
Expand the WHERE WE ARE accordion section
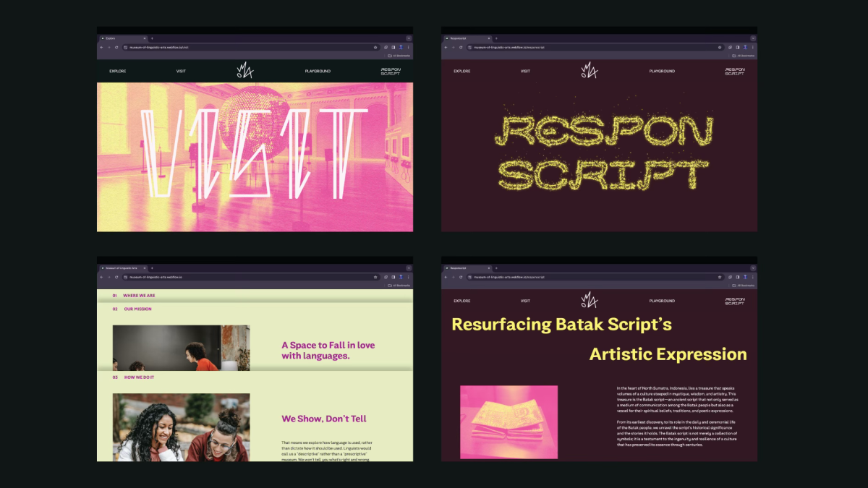point(139,295)
